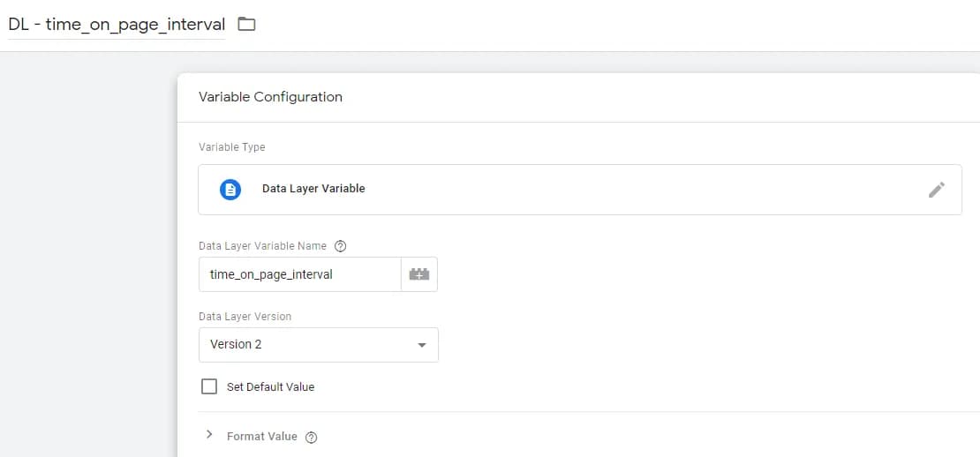The image size is (980, 457).
Task: Rename the variable title DL - time_on_page_interval
Action: 117,24
